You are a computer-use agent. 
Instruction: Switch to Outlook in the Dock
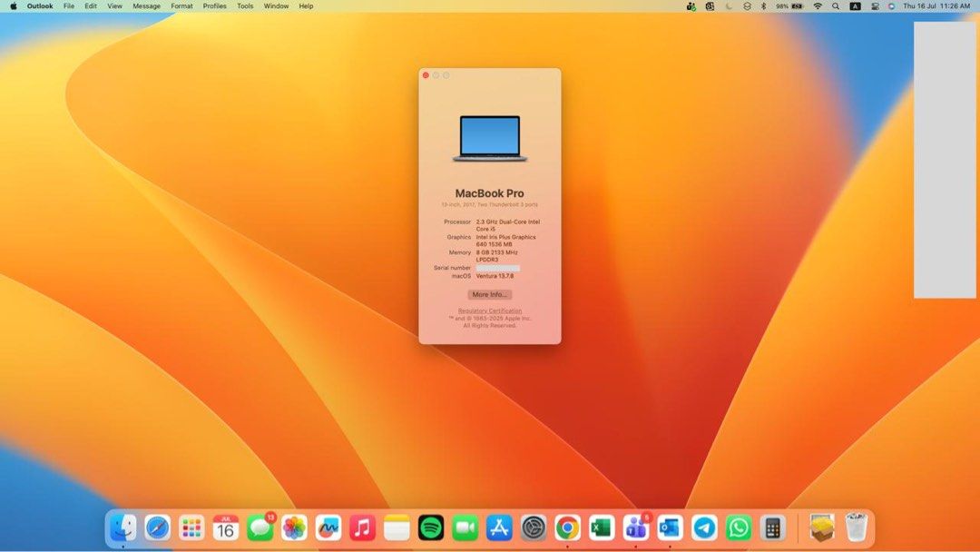tap(670, 528)
